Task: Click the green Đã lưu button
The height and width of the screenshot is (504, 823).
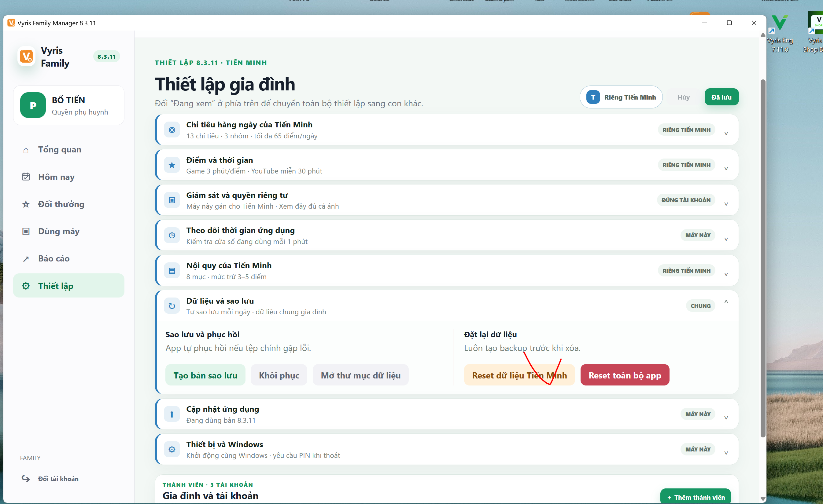Action: (x=722, y=97)
